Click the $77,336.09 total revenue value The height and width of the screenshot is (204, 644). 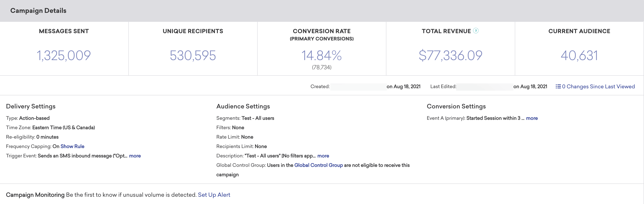451,55
